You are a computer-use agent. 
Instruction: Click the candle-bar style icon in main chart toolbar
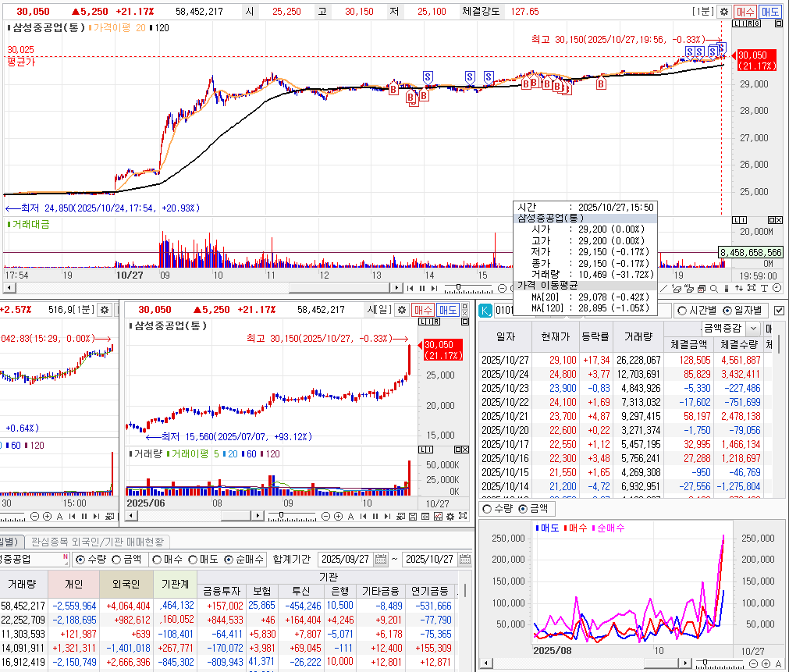(x=726, y=289)
